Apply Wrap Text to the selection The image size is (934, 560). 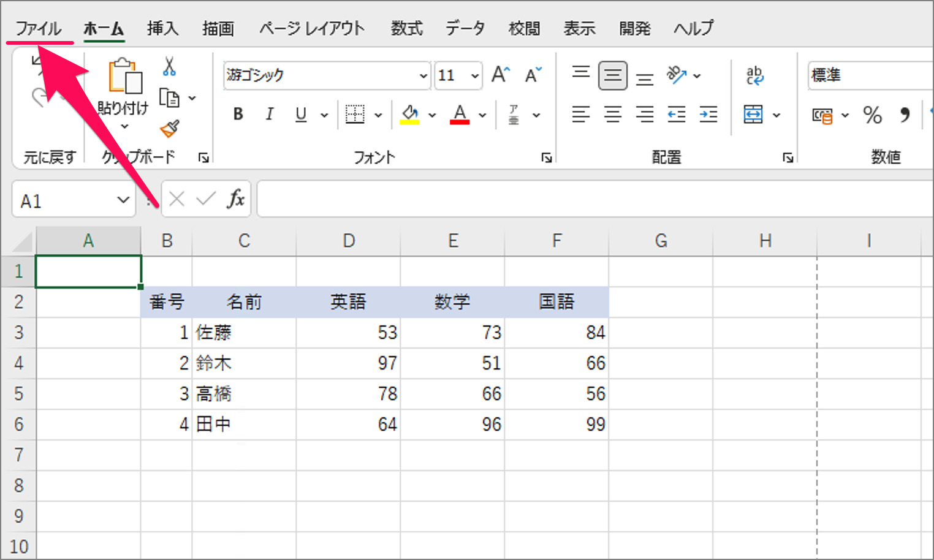755,75
